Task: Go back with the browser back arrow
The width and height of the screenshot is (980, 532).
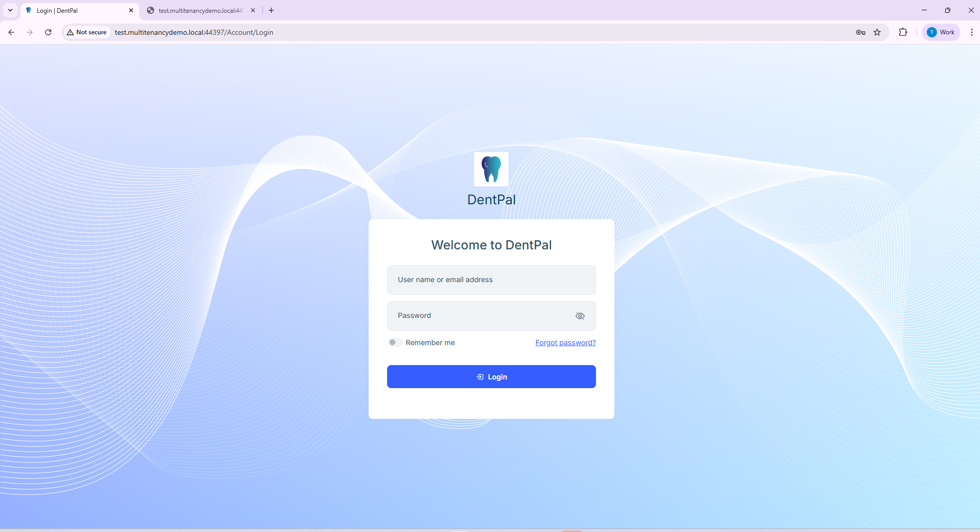Action: [x=11, y=32]
